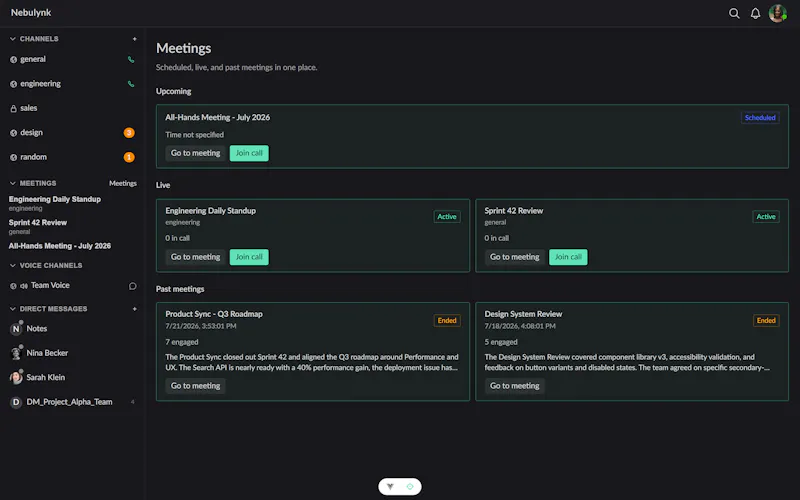Click the lock icon beside sales
The height and width of the screenshot is (500, 800).
click(x=13, y=109)
